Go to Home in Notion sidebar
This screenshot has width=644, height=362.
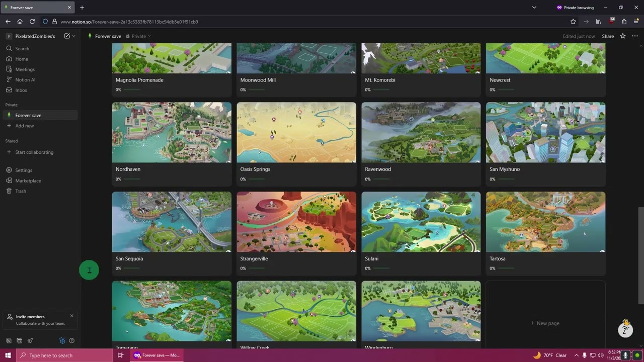40,59
